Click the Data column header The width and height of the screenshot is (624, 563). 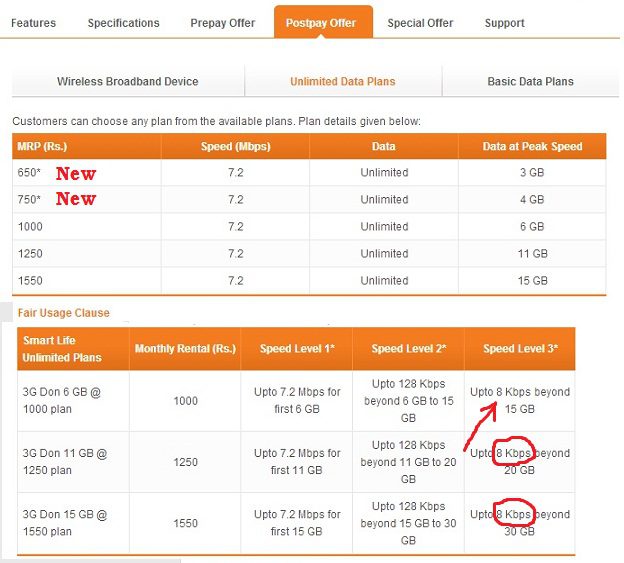(384, 146)
